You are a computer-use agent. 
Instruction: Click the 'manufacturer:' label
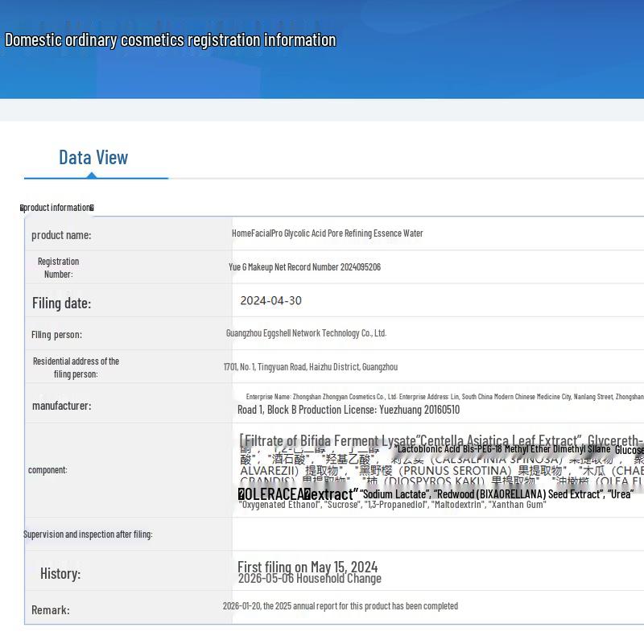[x=62, y=406]
